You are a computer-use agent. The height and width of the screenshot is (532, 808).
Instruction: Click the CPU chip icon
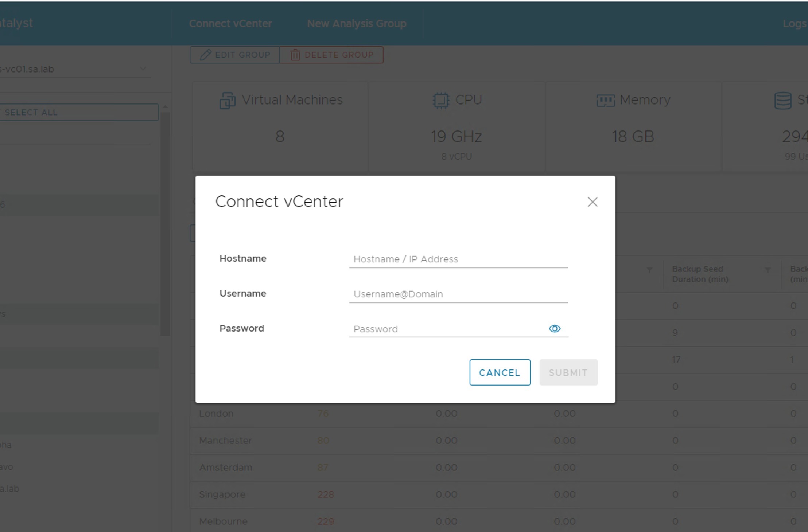(x=440, y=100)
